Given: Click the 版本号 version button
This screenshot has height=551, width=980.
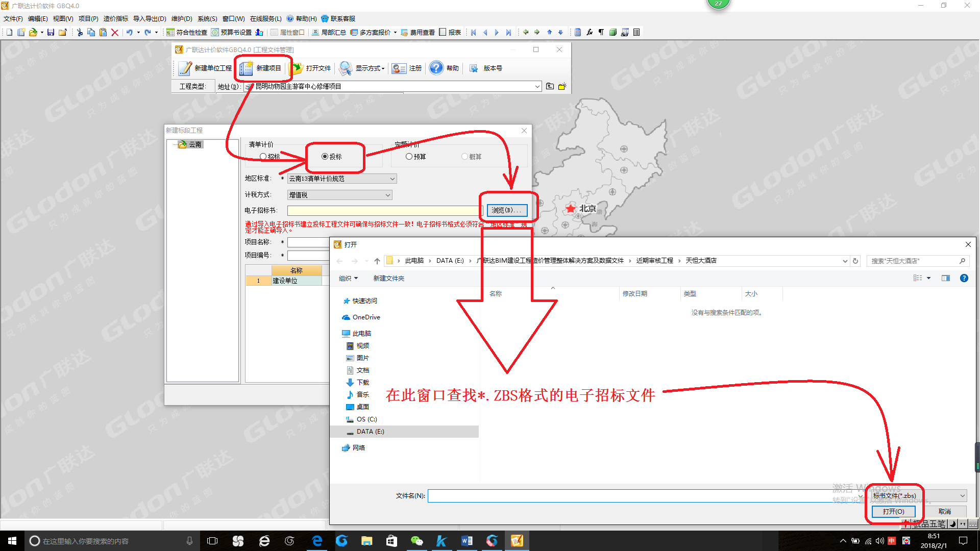Looking at the screenshot, I should (x=486, y=68).
